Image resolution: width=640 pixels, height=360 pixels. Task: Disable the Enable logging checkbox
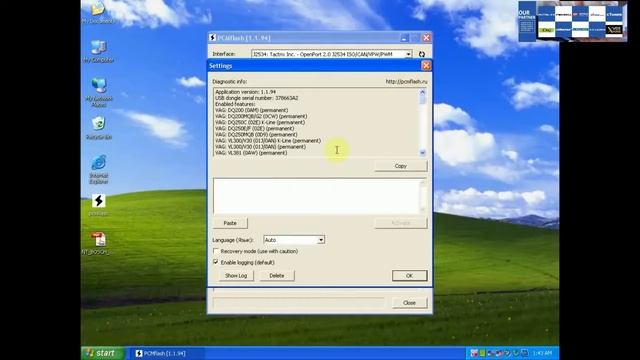tap(216, 262)
